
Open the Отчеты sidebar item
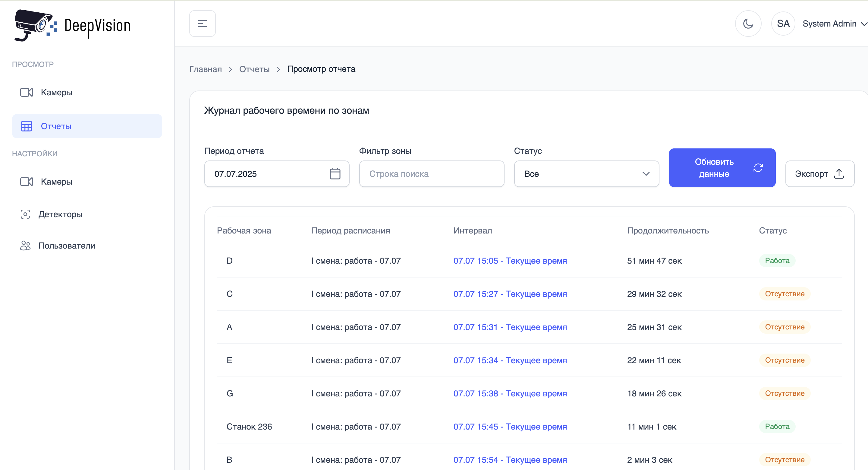pyautogui.click(x=87, y=126)
